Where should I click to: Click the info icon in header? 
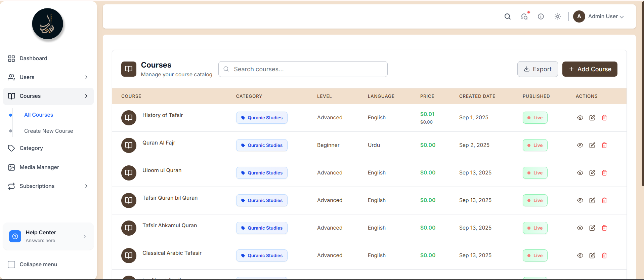(x=541, y=16)
